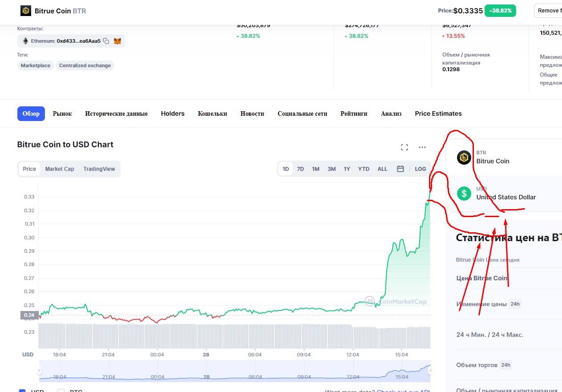This screenshot has width=562, height=392.
Task: Open the chart's three-dot options menu
Action: tap(422, 147)
